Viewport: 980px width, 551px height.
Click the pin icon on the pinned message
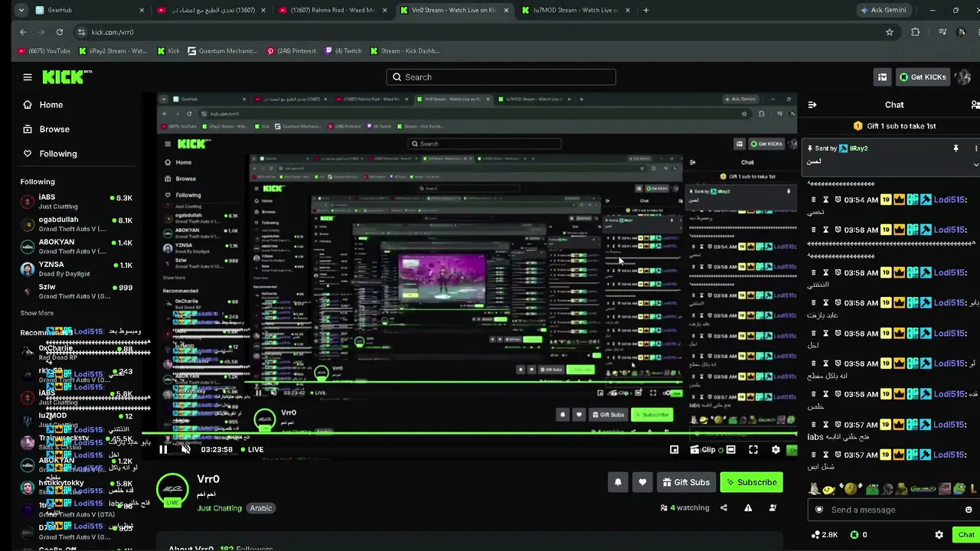tap(955, 148)
